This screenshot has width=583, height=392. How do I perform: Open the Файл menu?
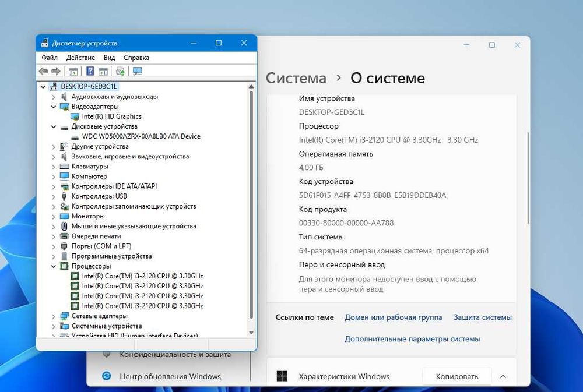point(50,58)
